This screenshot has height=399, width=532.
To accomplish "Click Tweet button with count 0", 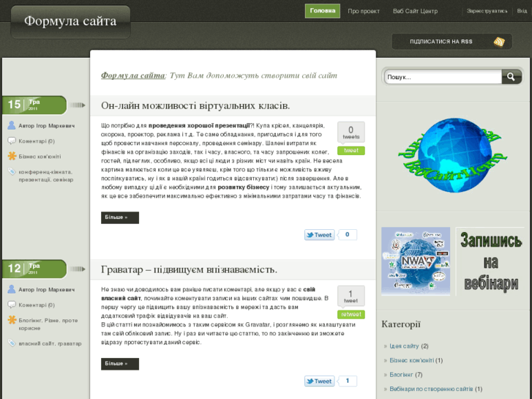I will (x=319, y=235).
